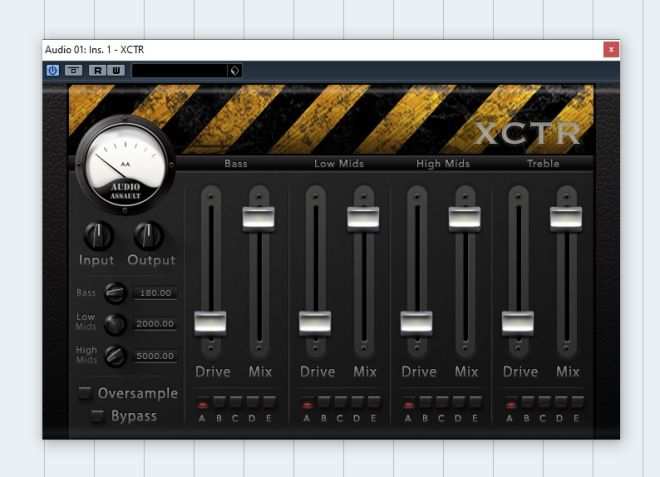Enable the Oversample checkbox
This screenshot has width=660, height=477.
(85, 393)
